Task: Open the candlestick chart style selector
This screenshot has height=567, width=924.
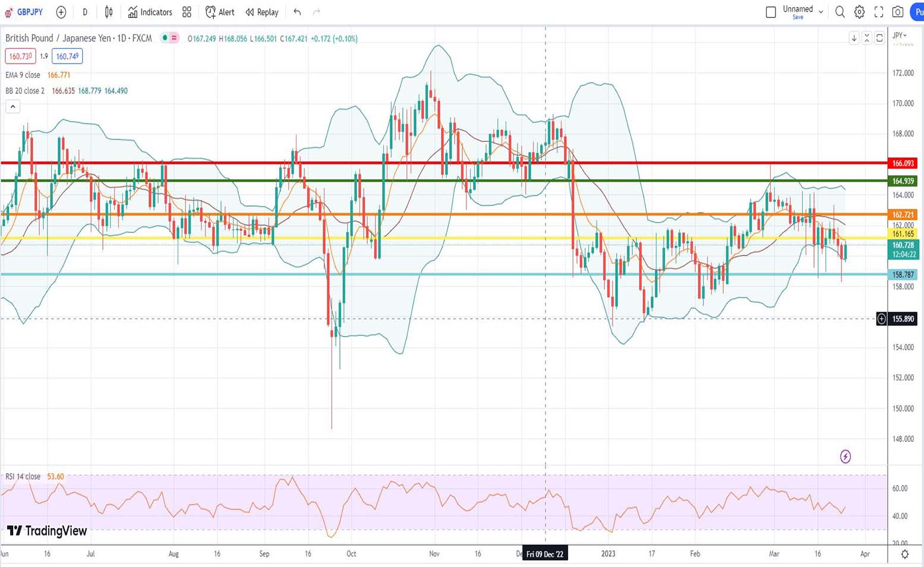Action: click(x=109, y=12)
